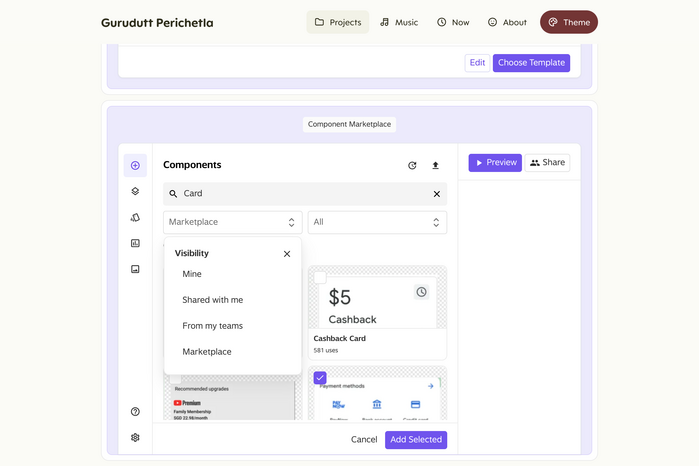Uncheck the Payment methods card checkbox
Image resolution: width=699 pixels, height=466 pixels.
tap(320, 378)
